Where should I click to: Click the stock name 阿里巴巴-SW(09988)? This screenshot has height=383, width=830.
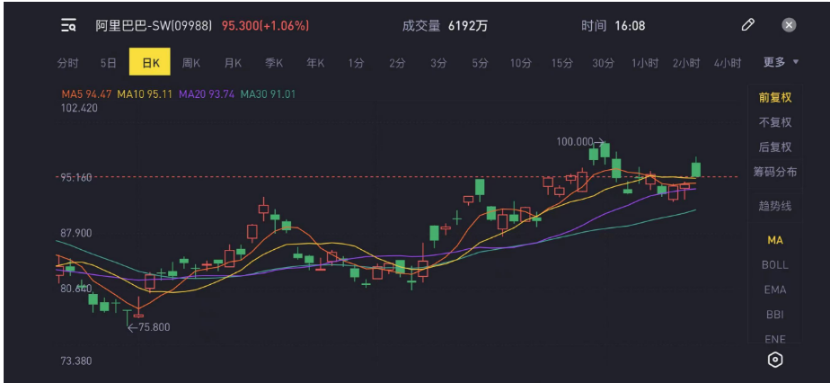154,25
